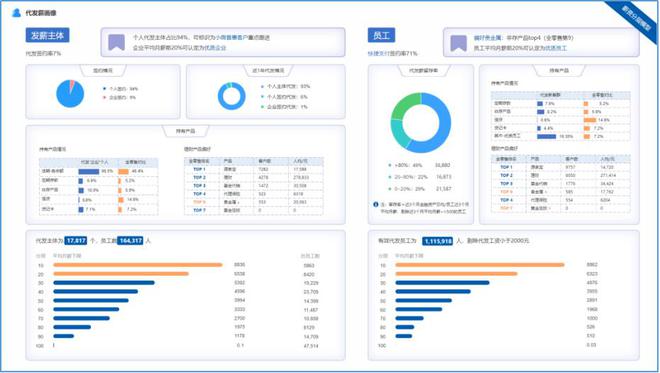Click the 18.35% blue bar in 员工 table
The image size is (660, 373).
click(x=547, y=136)
